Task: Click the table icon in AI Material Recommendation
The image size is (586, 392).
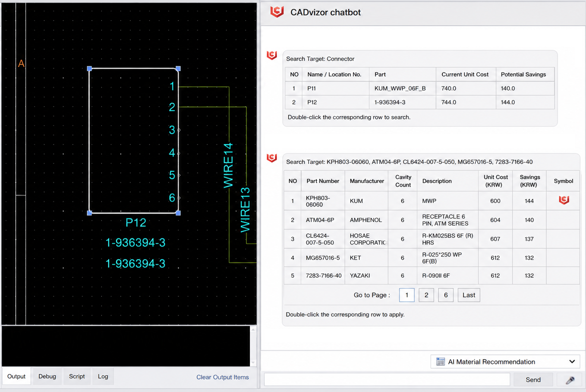Action: (x=440, y=361)
